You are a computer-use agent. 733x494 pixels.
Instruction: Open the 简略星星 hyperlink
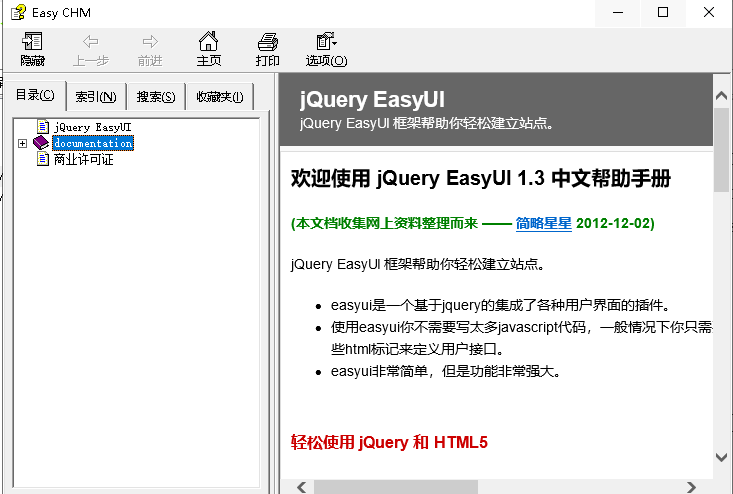click(x=544, y=223)
